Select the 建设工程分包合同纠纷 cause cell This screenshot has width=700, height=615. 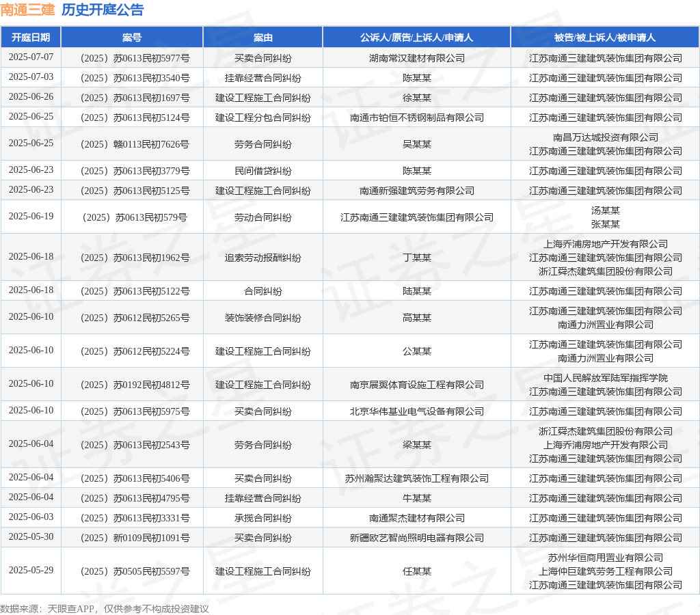coord(263,118)
